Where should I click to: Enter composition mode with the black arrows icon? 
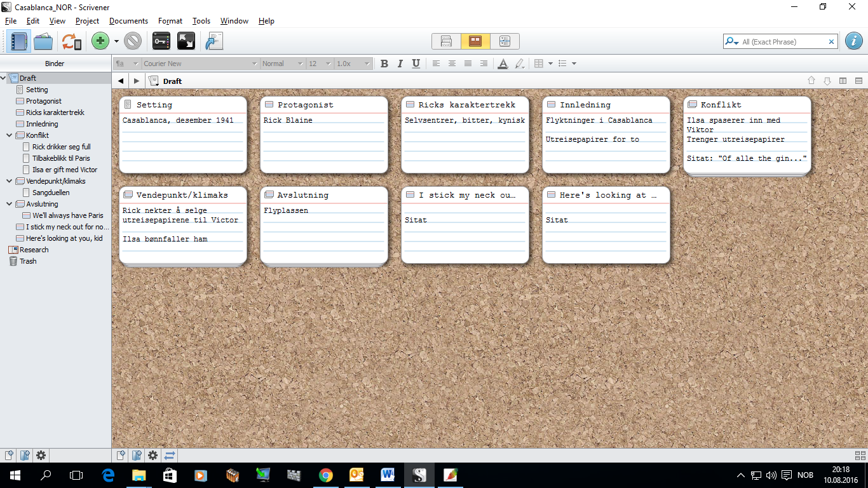pyautogui.click(x=187, y=41)
